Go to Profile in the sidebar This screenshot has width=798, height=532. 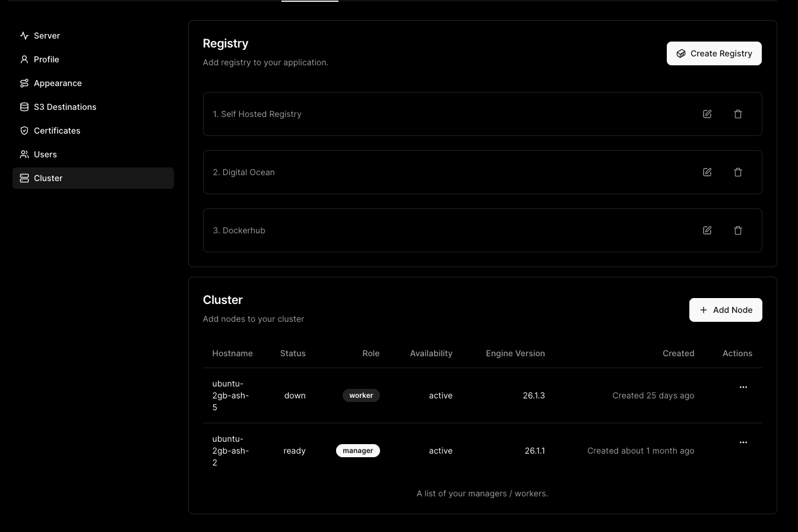tap(93, 59)
